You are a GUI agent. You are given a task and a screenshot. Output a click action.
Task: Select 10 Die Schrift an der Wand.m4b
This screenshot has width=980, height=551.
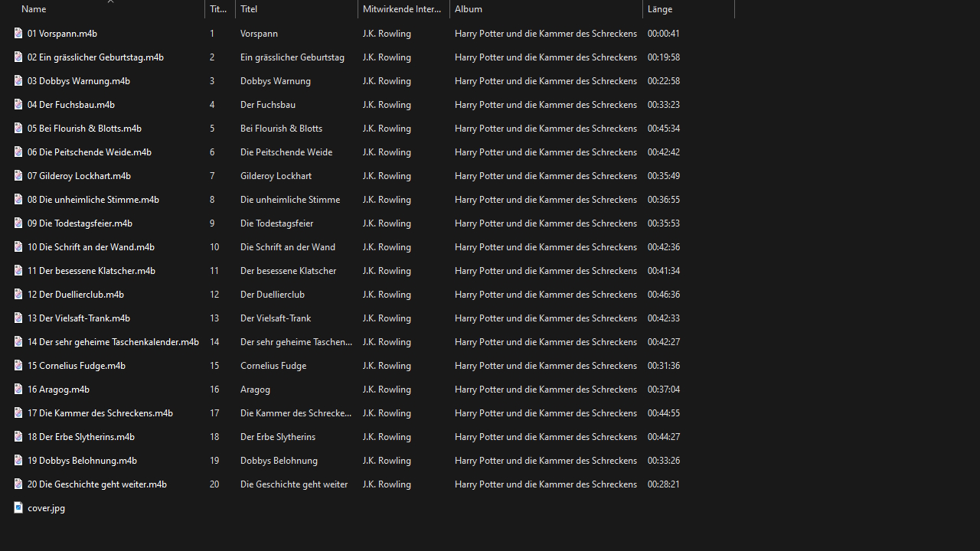tap(90, 246)
